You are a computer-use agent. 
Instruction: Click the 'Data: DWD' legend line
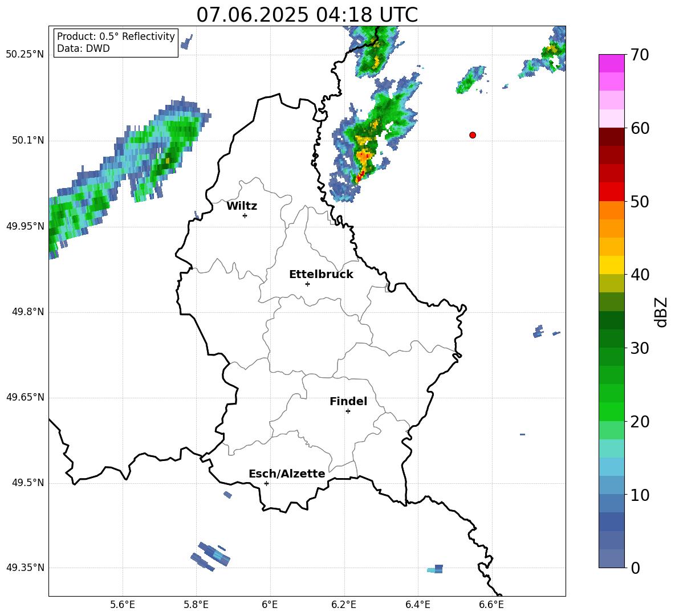pos(83,48)
